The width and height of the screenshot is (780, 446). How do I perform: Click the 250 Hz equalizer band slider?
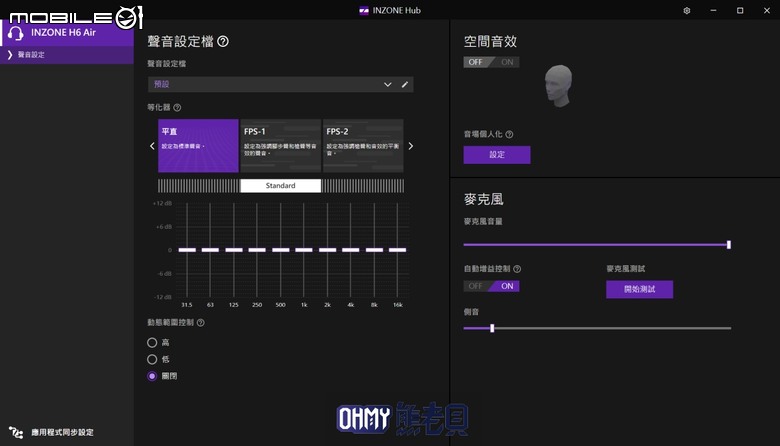(x=257, y=250)
